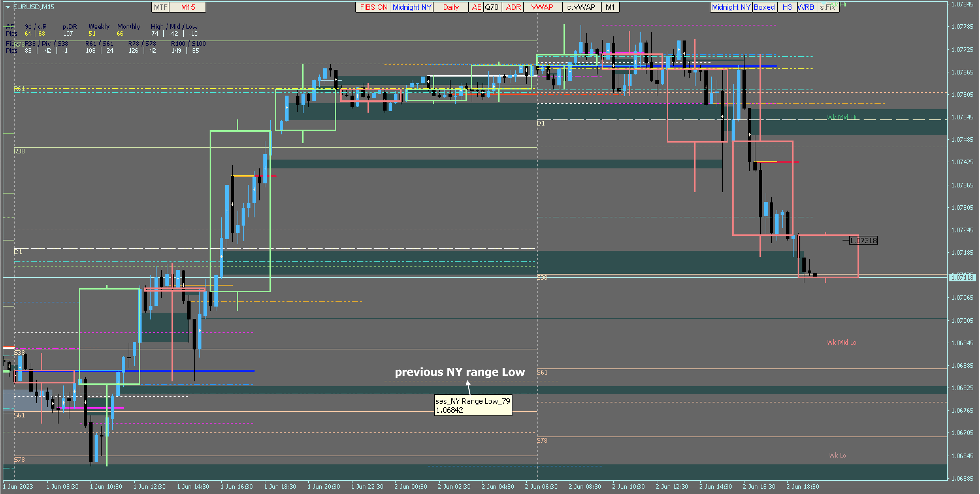
Task: Turn off the FIBS ON button
Action: tap(373, 7)
